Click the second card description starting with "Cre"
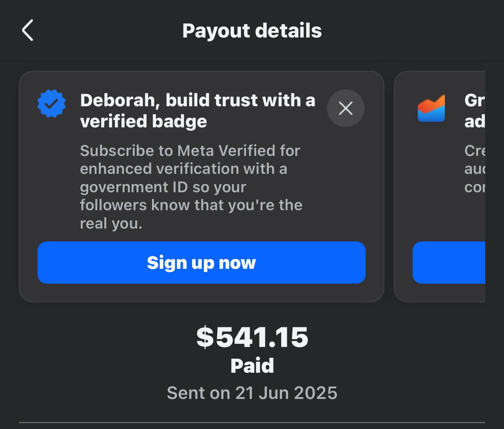The width and height of the screenshot is (504, 429). [474, 169]
